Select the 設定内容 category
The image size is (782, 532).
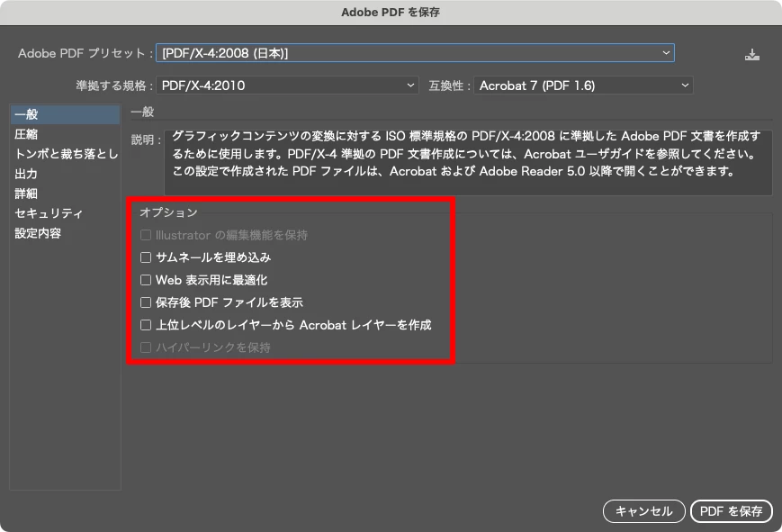[65, 233]
